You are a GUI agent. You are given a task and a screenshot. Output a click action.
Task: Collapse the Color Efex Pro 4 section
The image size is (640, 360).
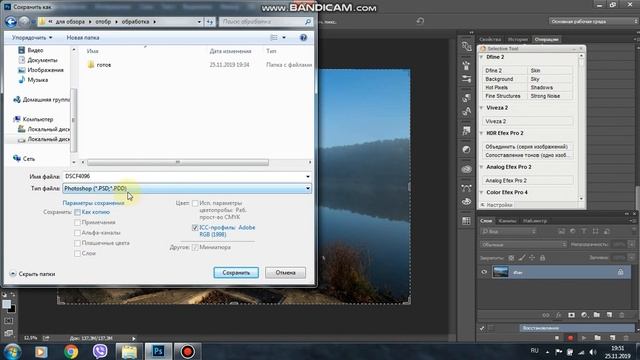(482, 192)
